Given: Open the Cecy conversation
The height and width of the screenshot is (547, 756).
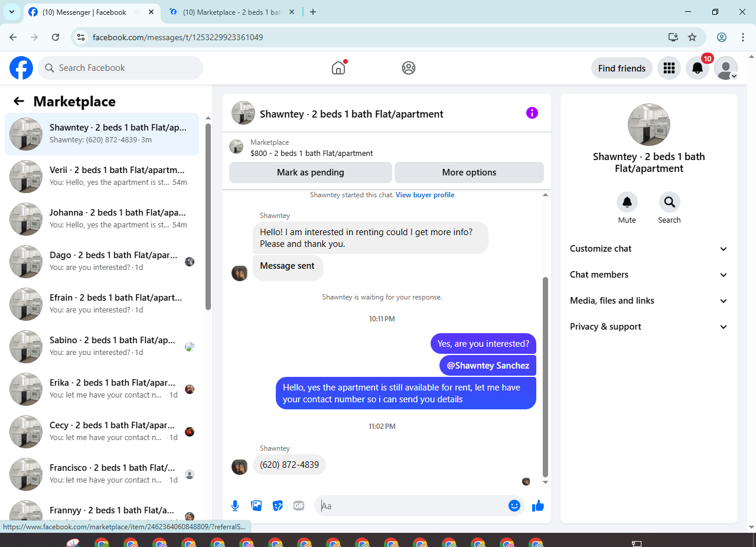Looking at the screenshot, I should [x=102, y=432].
